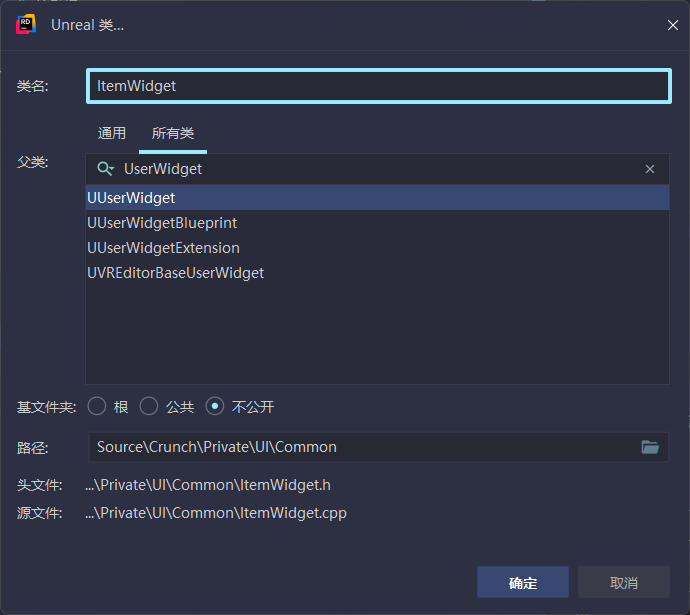Select the 公共 radio button
The height and width of the screenshot is (615, 690).
(x=149, y=406)
